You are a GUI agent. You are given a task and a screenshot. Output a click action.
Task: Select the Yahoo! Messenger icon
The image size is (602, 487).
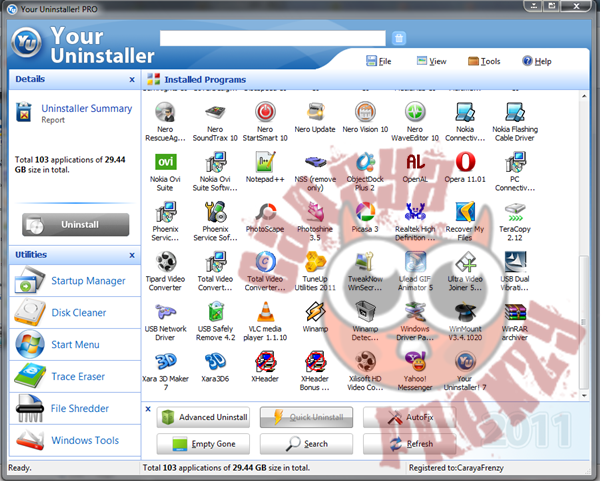(415, 362)
